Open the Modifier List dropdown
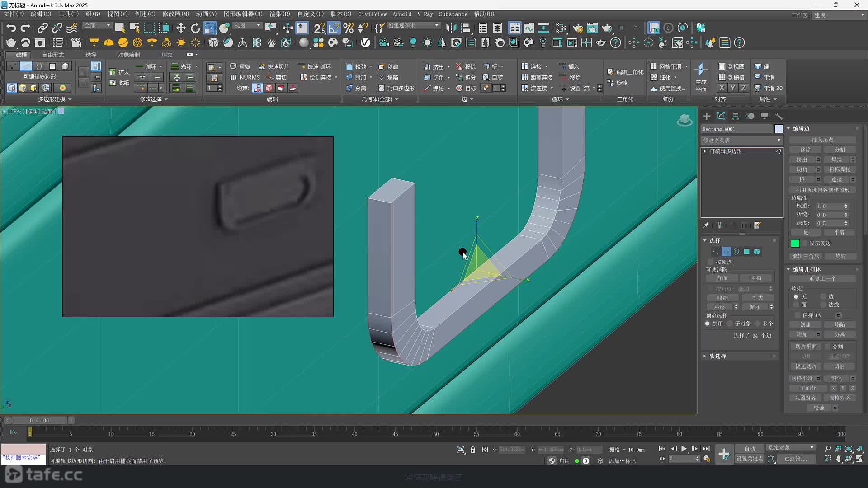The width and height of the screenshot is (868, 488). tap(741, 140)
